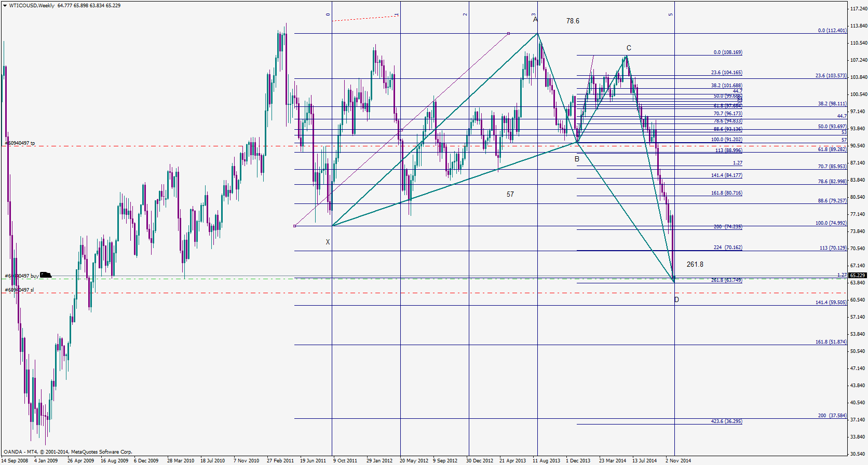Select the #60940497 tp take-profit label
Viewport: 868px width, 465px height.
20,143
